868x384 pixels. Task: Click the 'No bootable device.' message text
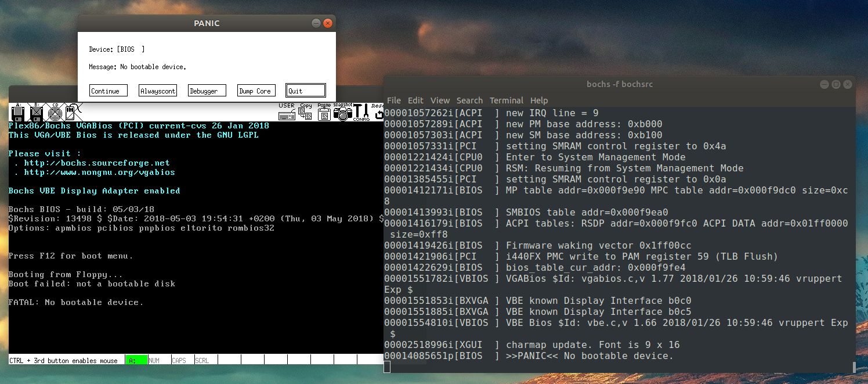coord(153,67)
